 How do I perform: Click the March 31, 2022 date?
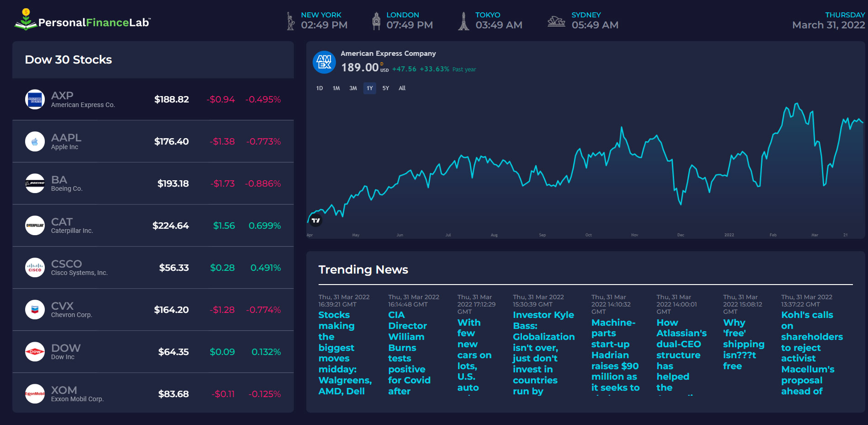click(828, 25)
